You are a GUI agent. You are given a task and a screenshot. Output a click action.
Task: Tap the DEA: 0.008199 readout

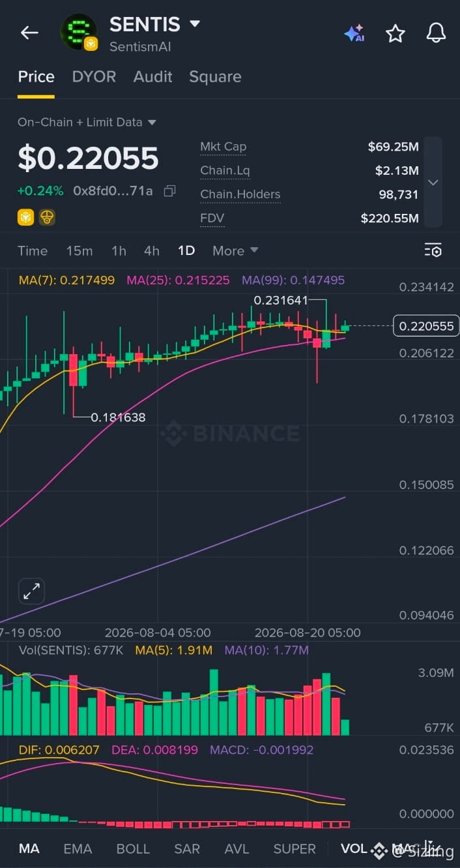(x=154, y=750)
